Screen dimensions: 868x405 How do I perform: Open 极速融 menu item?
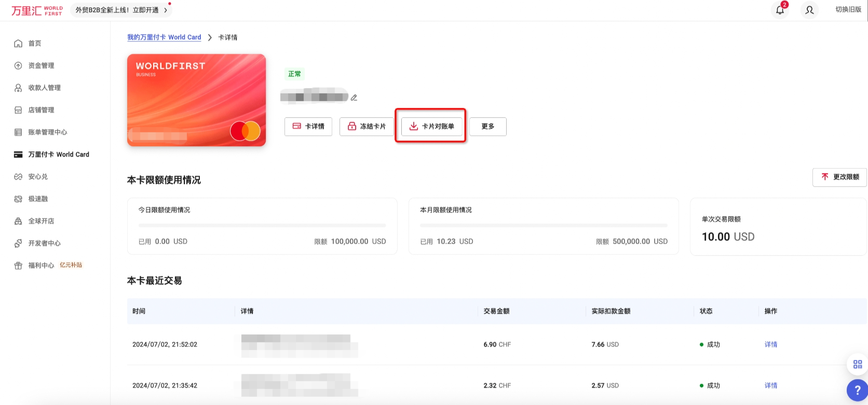point(38,199)
